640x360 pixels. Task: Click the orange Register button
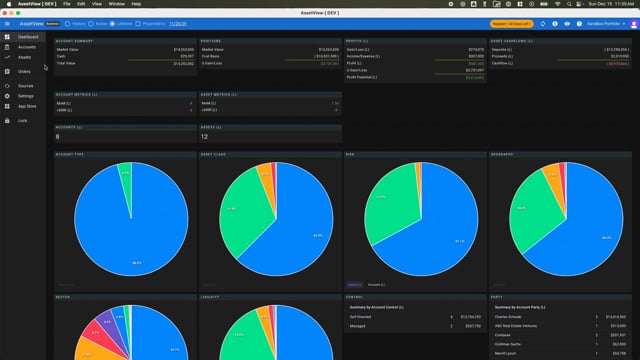click(511, 24)
